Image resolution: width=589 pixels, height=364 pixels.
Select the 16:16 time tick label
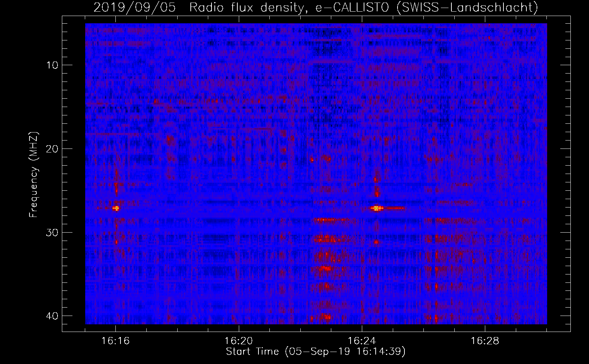(115, 341)
